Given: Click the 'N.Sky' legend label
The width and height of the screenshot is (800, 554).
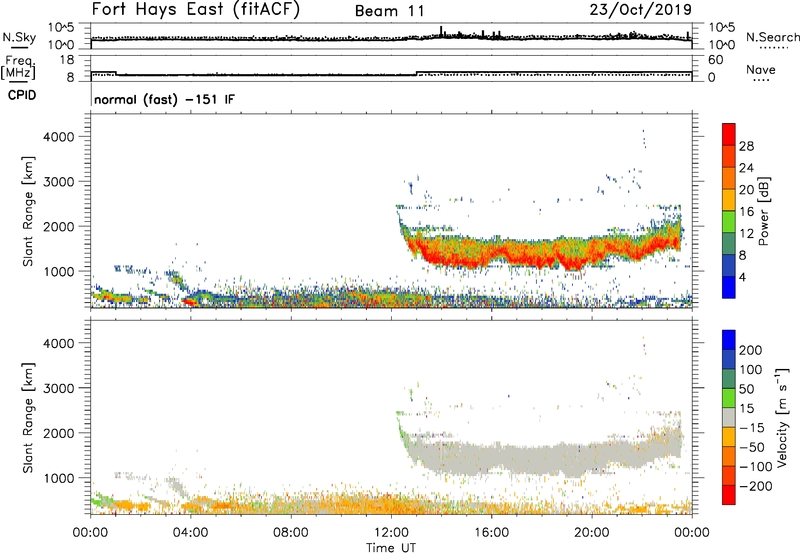Looking at the screenshot, I should (x=19, y=37).
